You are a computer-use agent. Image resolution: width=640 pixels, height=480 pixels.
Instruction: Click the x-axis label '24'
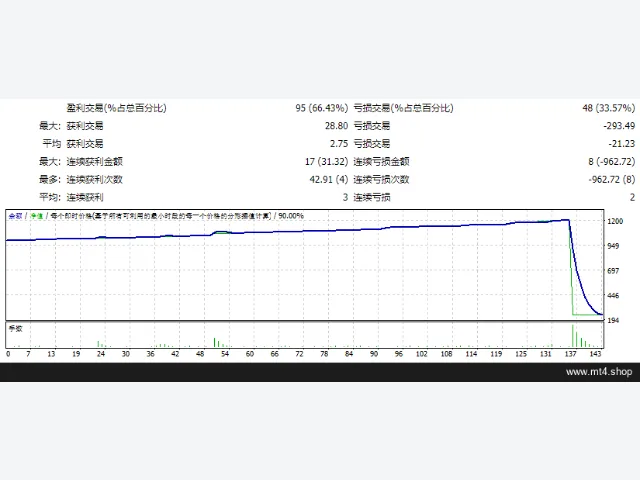click(101, 354)
